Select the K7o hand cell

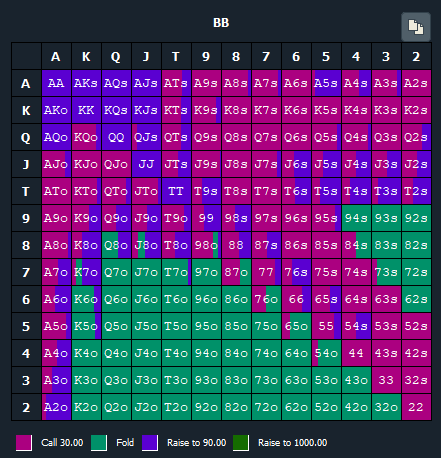point(86,272)
